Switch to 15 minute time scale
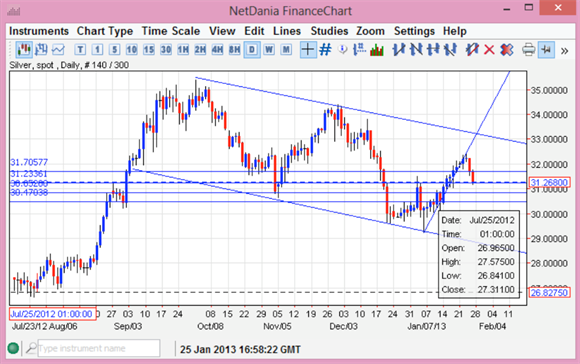This screenshot has width=580, height=364. (149, 50)
